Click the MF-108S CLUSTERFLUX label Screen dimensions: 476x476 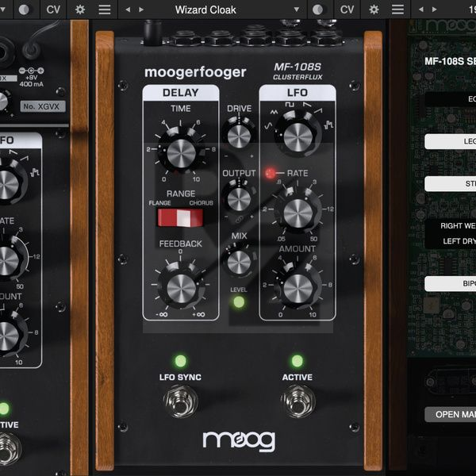[x=297, y=71]
